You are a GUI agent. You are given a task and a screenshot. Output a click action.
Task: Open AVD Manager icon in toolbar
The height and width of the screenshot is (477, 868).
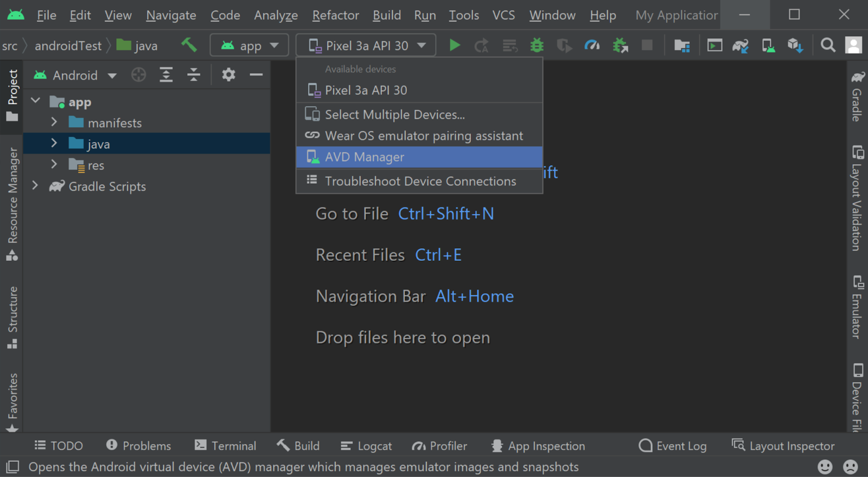(768, 46)
